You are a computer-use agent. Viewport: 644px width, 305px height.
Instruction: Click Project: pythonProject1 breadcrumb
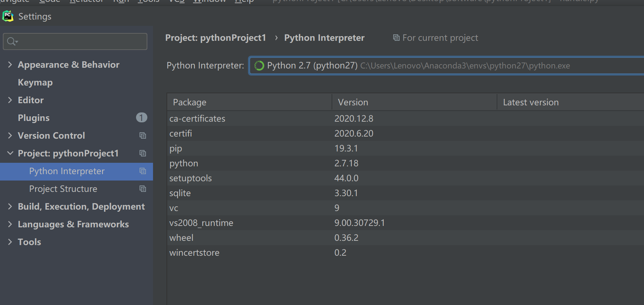tap(215, 38)
